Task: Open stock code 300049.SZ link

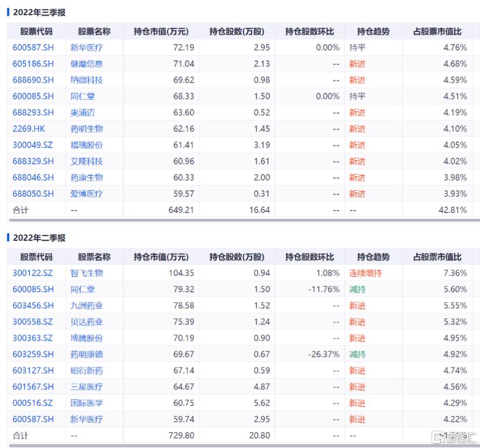Action: [x=32, y=145]
